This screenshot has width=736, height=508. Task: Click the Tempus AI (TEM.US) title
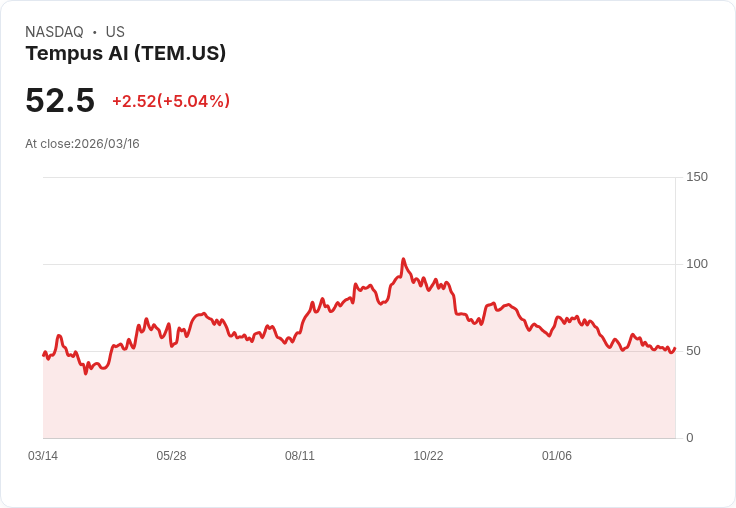coord(125,53)
